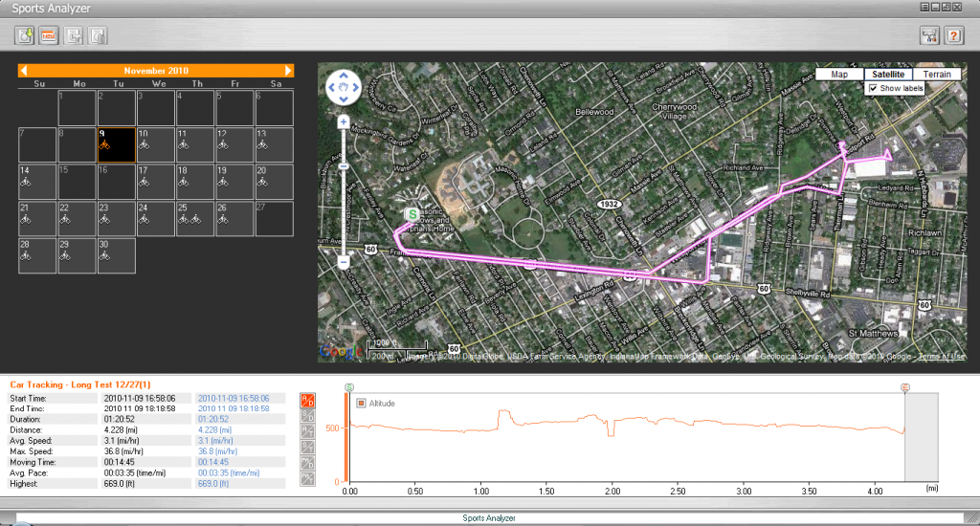Open Help with the question mark icon
This screenshot has height=526, width=980.
click(x=954, y=35)
